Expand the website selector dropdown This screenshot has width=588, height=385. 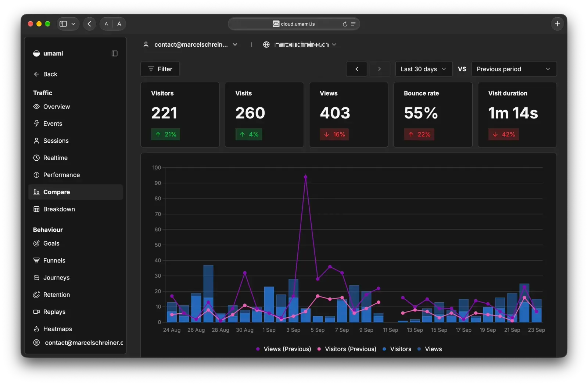pos(334,44)
